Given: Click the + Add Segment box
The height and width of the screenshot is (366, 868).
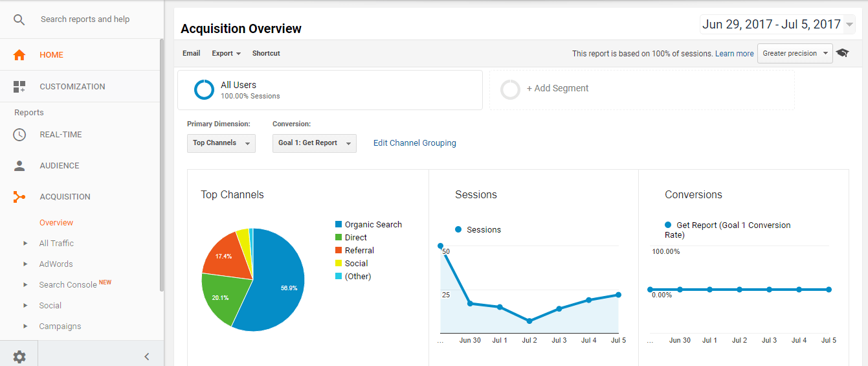Looking at the screenshot, I should [x=641, y=89].
